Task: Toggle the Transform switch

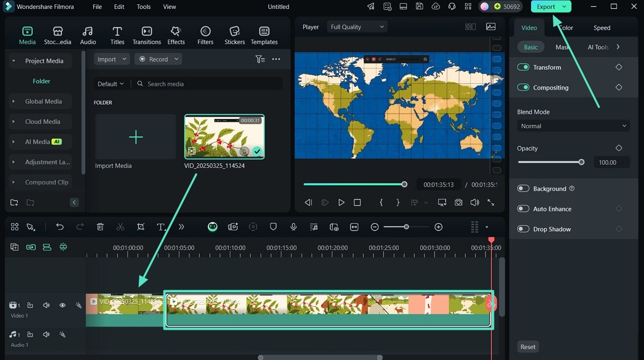Action: [x=523, y=67]
